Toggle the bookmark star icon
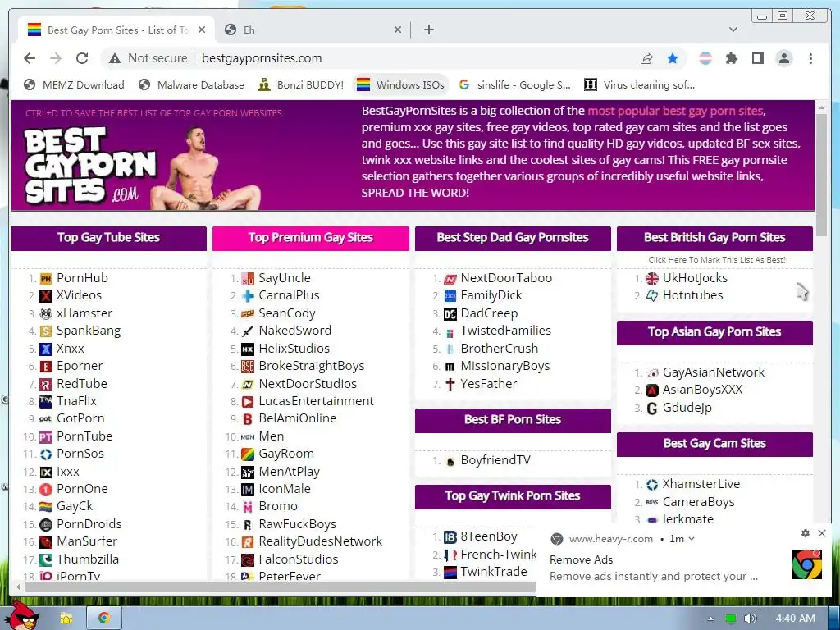840x630 pixels. click(673, 58)
